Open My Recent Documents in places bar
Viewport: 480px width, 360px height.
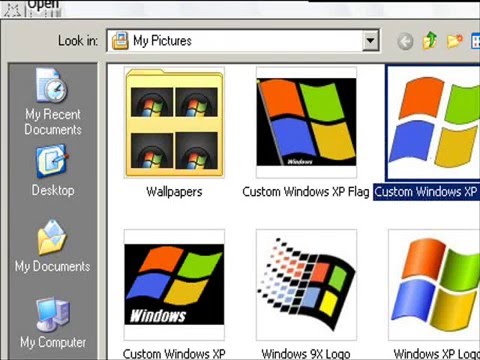(53, 102)
